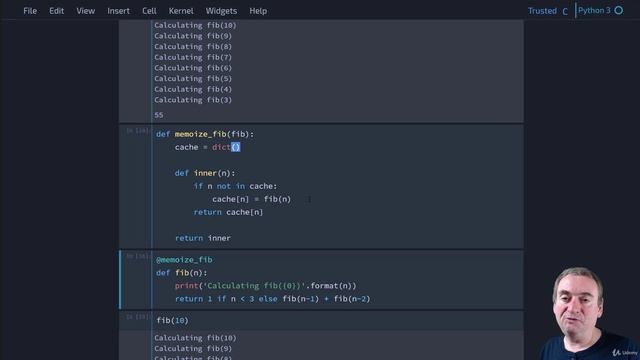Viewport: 640px width, 360px height.
Task: Click output line 'Calculating fib(5)'
Action: click(x=193, y=78)
